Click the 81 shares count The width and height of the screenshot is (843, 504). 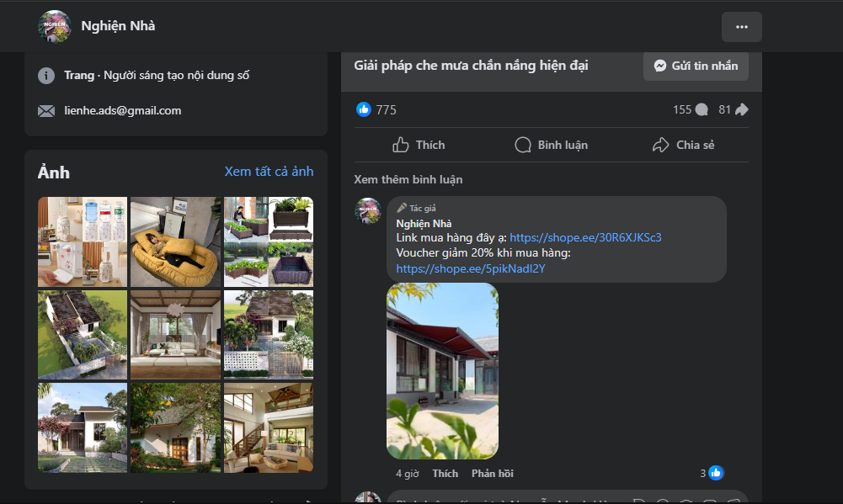coord(725,109)
